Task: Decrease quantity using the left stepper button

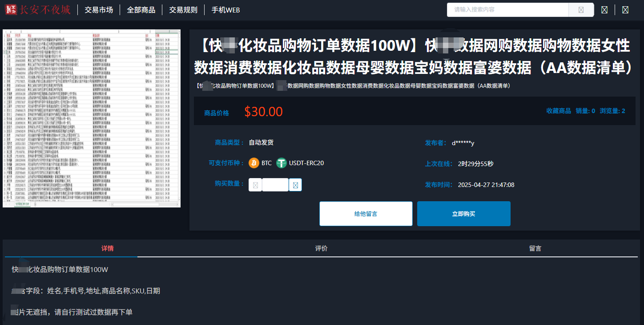Action: 255,185
